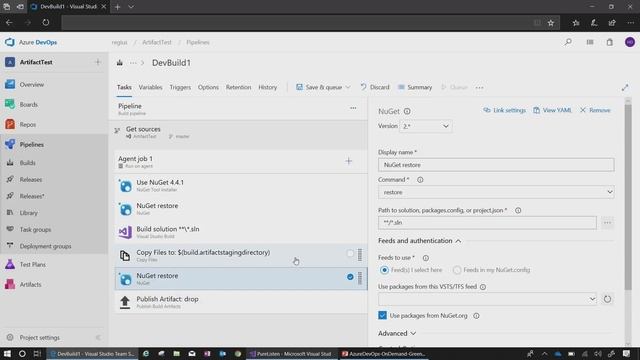This screenshot has height=360, width=640.
Task: Toggle the Copy Files task selection circle
Action: pyautogui.click(x=350, y=253)
